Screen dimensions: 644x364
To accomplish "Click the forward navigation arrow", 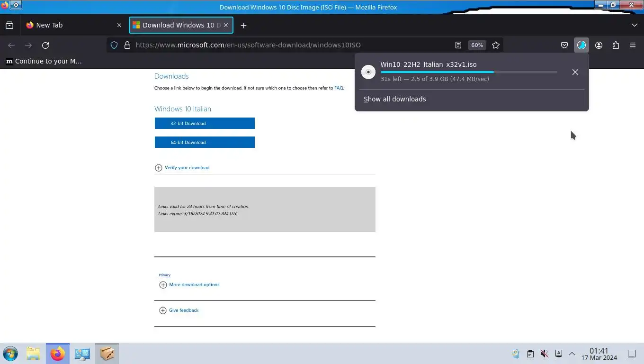I will (x=28, y=45).
